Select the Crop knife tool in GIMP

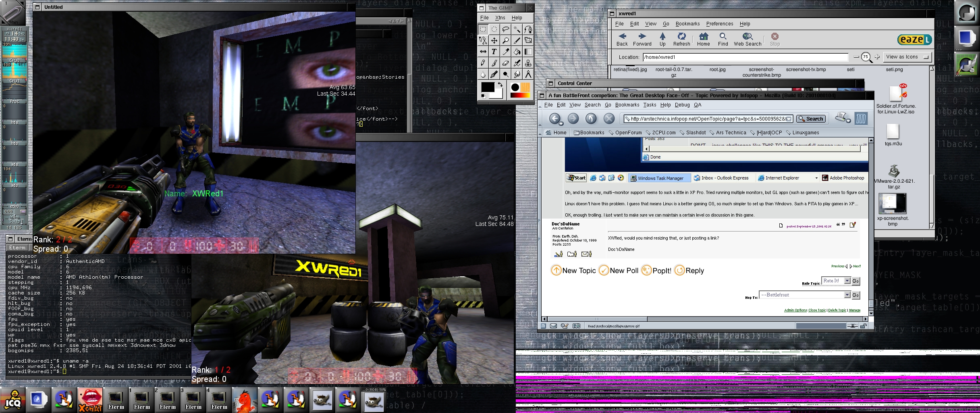(517, 40)
